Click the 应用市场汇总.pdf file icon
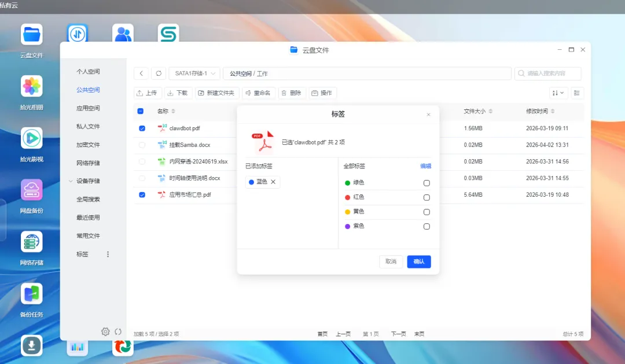Viewport: 625px width, 364px height. pyautogui.click(x=162, y=194)
